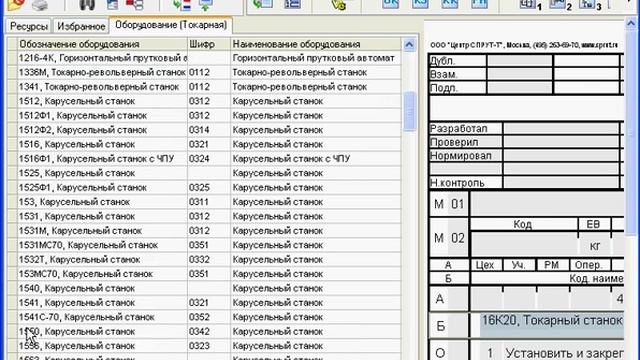
Task: Select the Оборудование (Токарная) tab
Action: coord(171,25)
